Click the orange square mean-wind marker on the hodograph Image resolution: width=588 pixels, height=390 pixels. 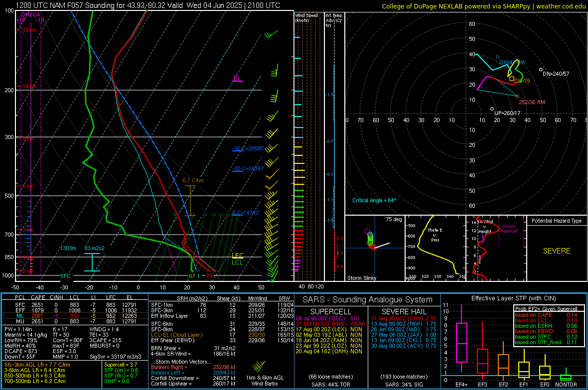coord(512,79)
